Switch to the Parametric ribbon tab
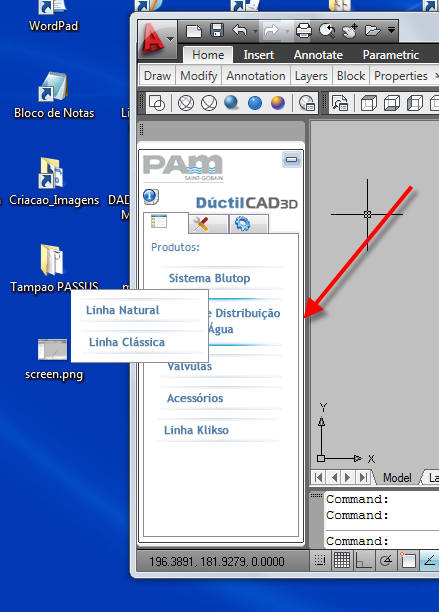This screenshot has height=612, width=439. [x=391, y=55]
